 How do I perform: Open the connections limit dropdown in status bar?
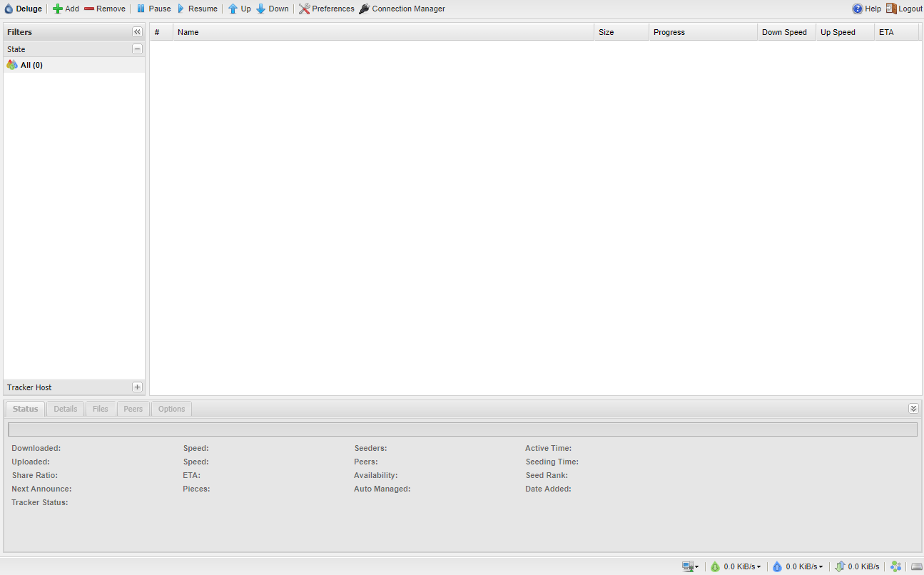[690, 566]
